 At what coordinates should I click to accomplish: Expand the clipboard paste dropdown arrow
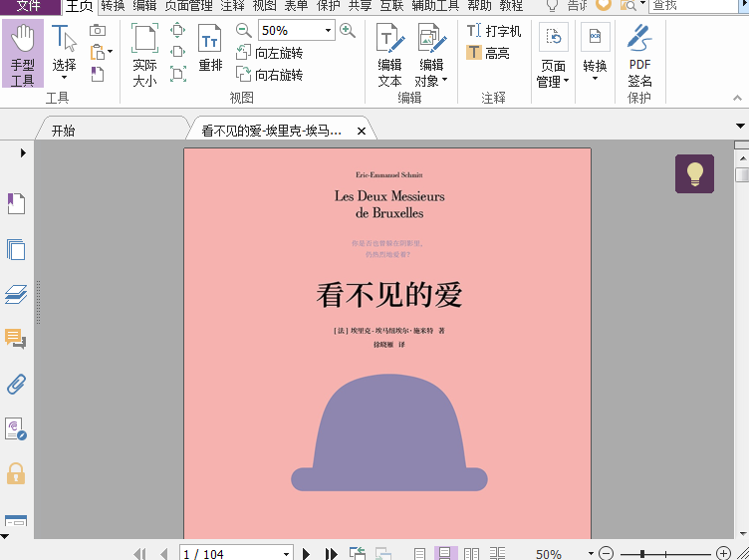click(111, 52)
